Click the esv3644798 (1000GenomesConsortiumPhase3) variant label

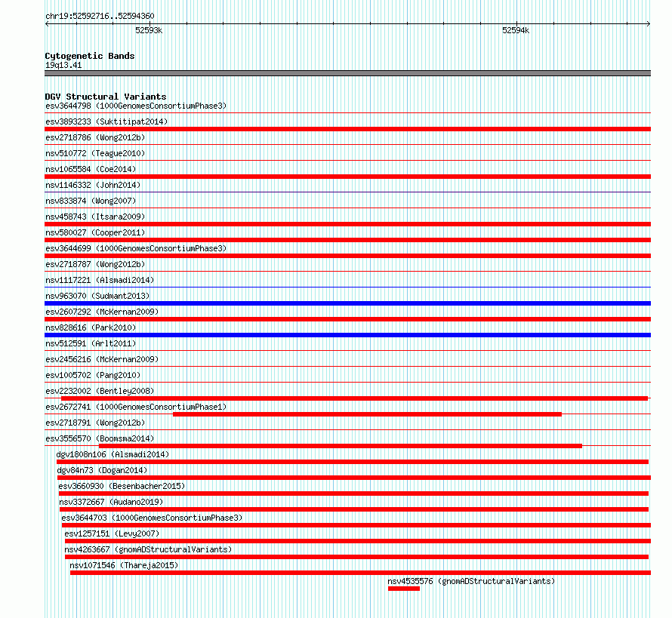tap(136, 106)
